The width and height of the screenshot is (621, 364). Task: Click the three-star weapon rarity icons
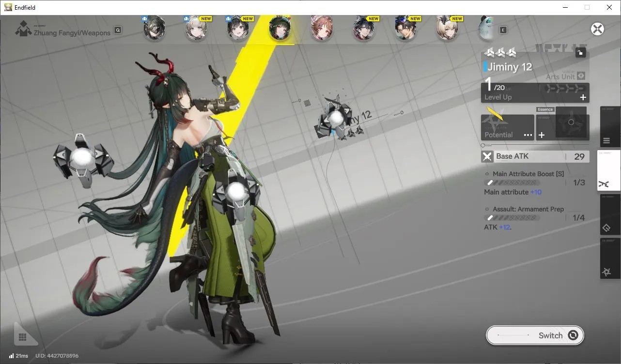(500, 52)
